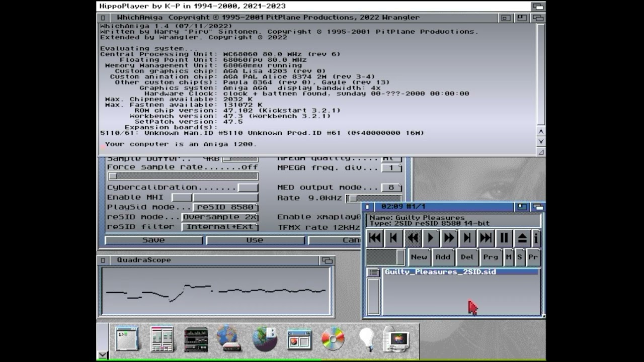This screenshot has height=362, width=644.
Task: Click the Name: Guilty Pleasures info box
Action: [x=454, y=220]
